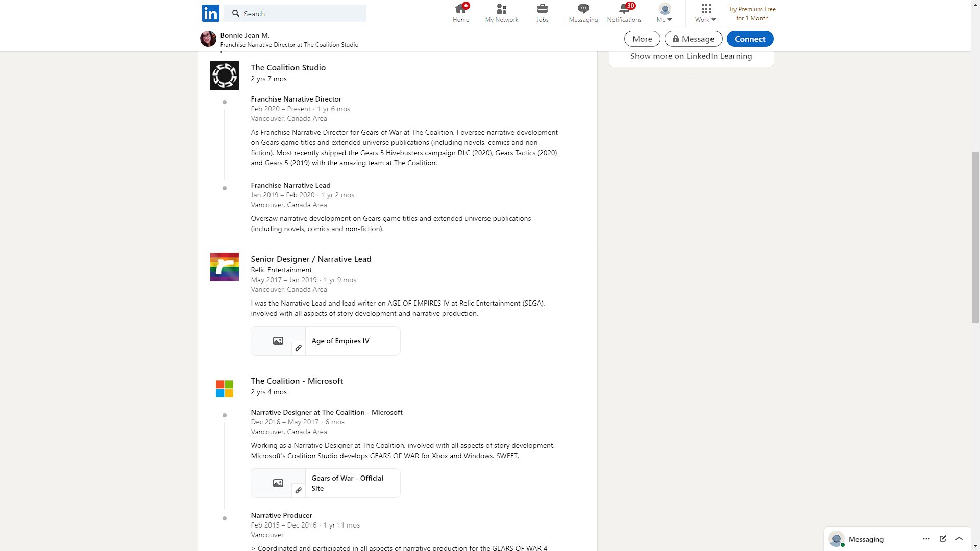Click the locked Message button
The height and width of the screenshot is (551, 980).
(693, 39)
